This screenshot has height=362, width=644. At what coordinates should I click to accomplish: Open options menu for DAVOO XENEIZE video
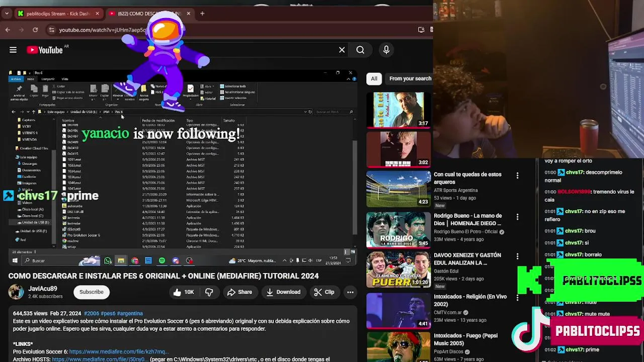click(x=517, y=256)
